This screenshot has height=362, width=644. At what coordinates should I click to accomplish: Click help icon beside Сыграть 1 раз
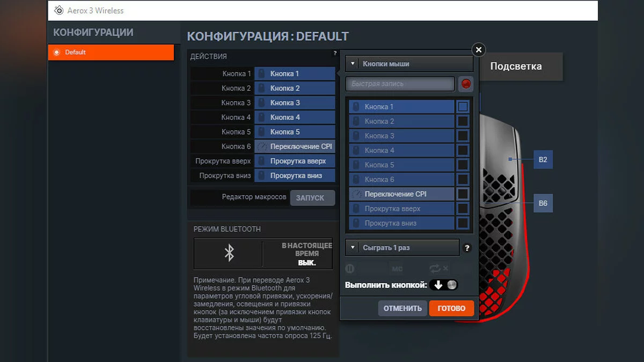[467, 248]
